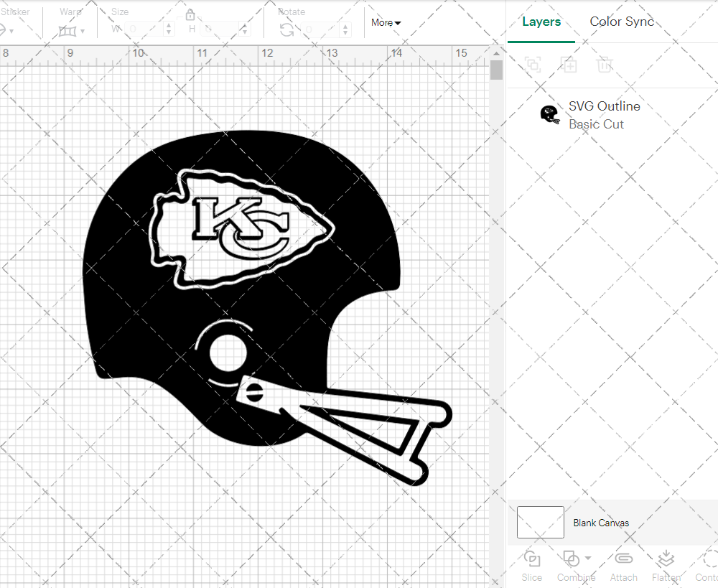The width and height of the screenshot is (718, 588).
Task: Adjust the Rotate stepper arrows
Action: coord(345,29)
